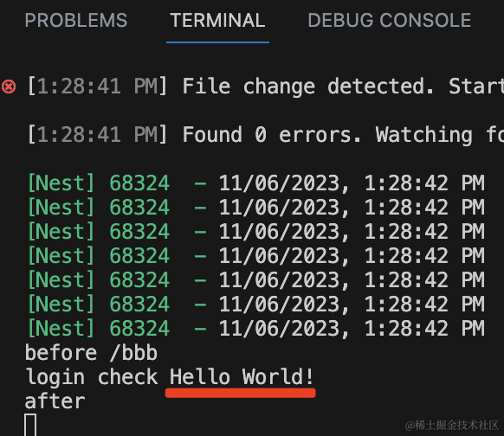
Task: Click the last green [Nest] log tag
Action: point(61,329)
